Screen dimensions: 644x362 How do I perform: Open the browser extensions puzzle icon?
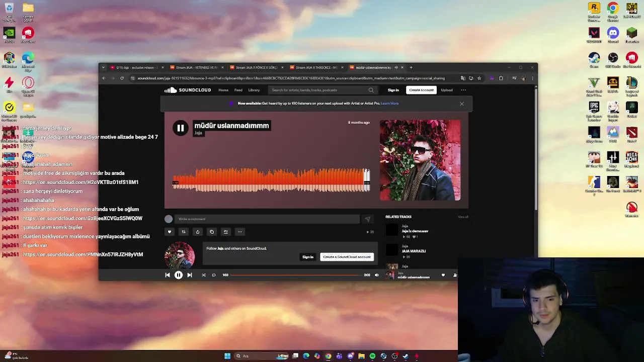pos(501,78)
